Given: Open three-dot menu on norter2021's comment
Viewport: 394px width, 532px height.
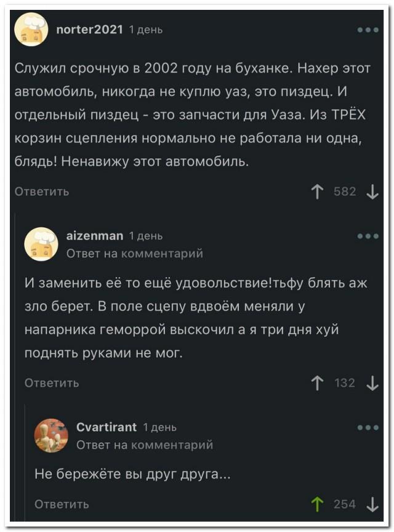Looking at the screenshot, I should pyautogui.click(x=368, y=29).
